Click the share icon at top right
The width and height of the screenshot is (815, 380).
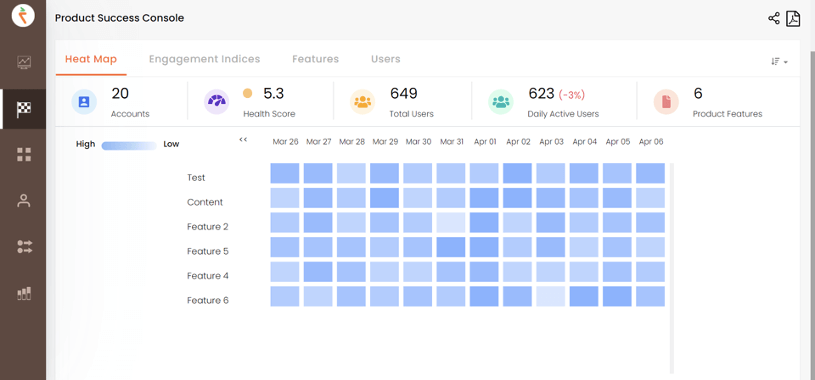(773, 19)
